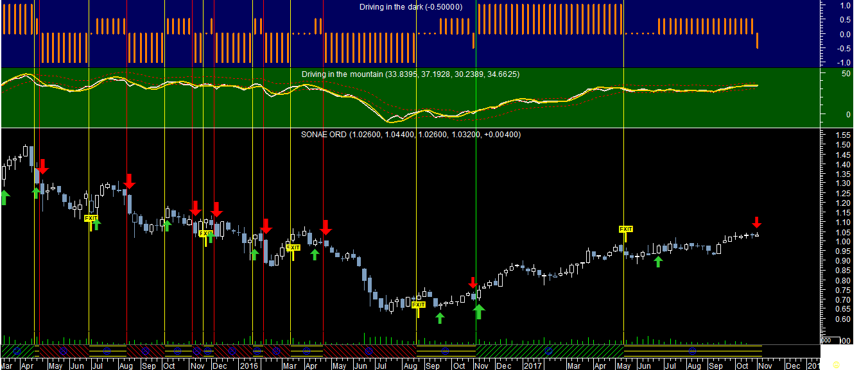Click the green buy arrow at April 2016
The width and height of the screenshot is (868, 370).
point(315,254)
